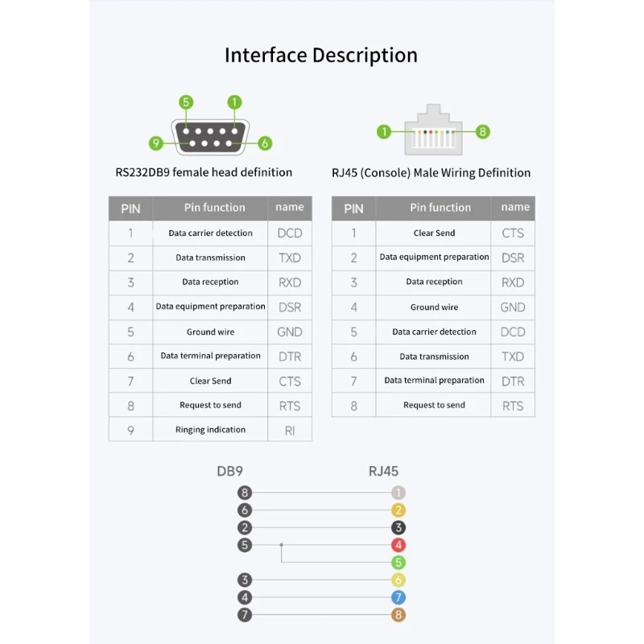Click 'Ringing indication' cell in DB9 table
This screenshot has width=644, height=644.
(x=210, y=430)
